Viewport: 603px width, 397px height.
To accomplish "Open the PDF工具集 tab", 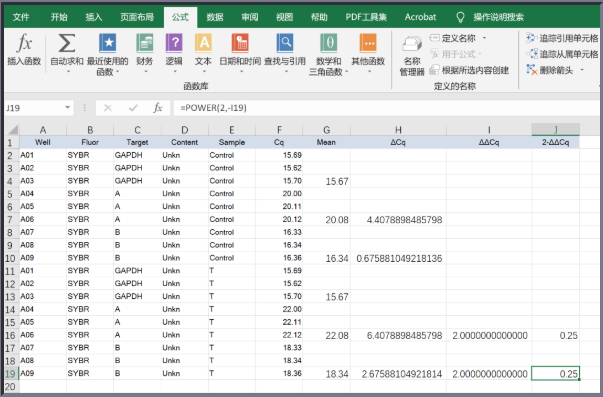I will tap(366, 17).
